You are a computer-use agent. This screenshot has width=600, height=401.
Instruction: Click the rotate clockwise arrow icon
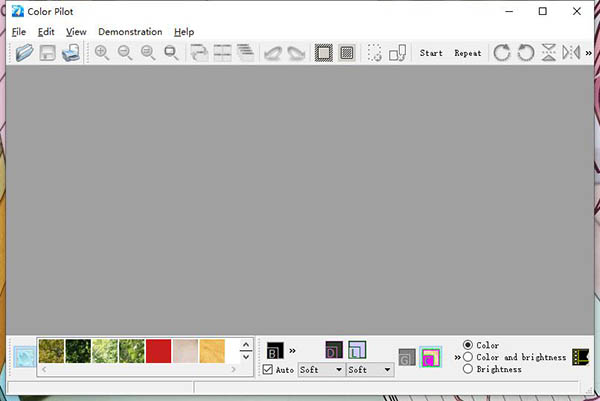coord(502,53)
